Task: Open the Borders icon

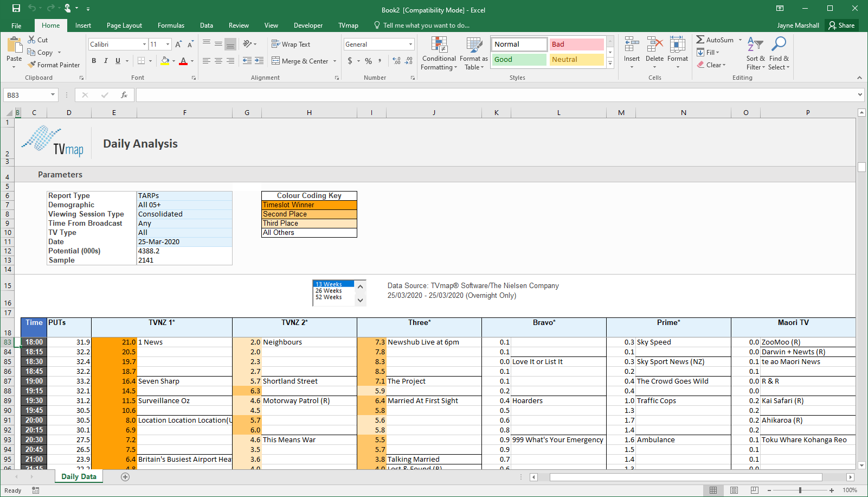Action: click(x=141, y=61)
